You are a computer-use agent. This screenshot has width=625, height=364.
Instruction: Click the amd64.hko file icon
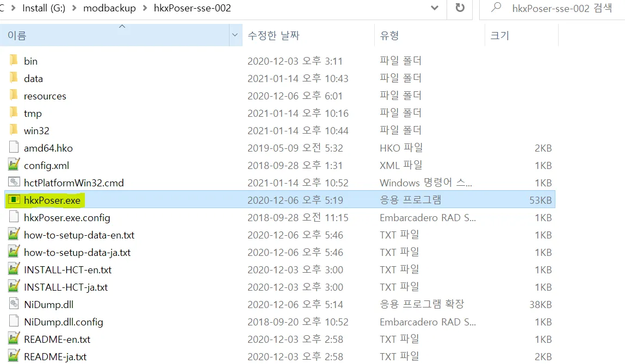14,148
